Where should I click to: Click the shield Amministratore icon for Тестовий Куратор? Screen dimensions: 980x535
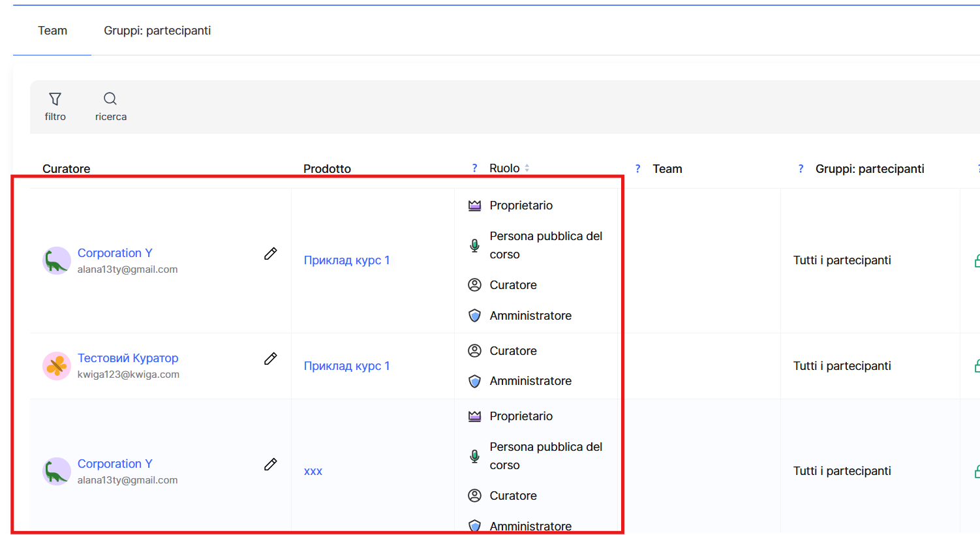pos(474,381)
